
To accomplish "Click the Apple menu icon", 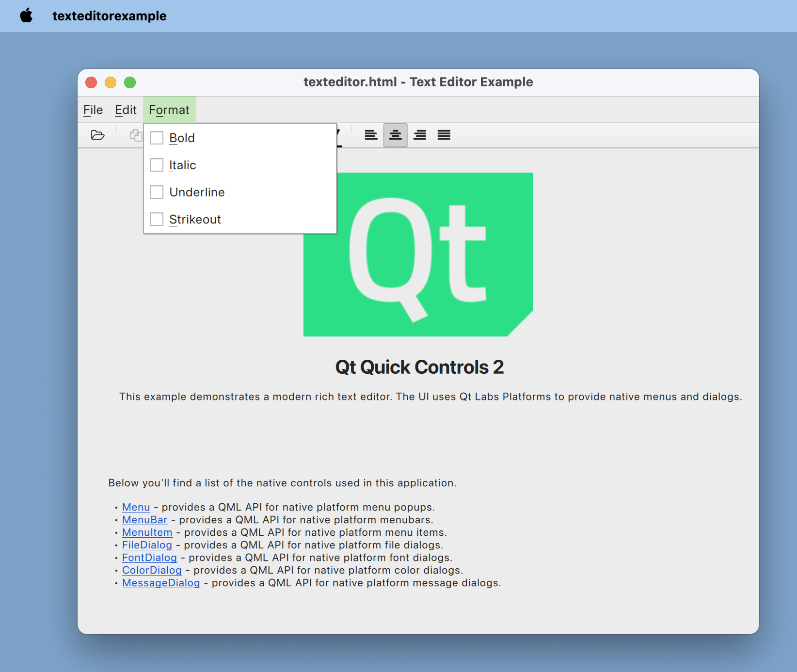I will click(27, 16).
